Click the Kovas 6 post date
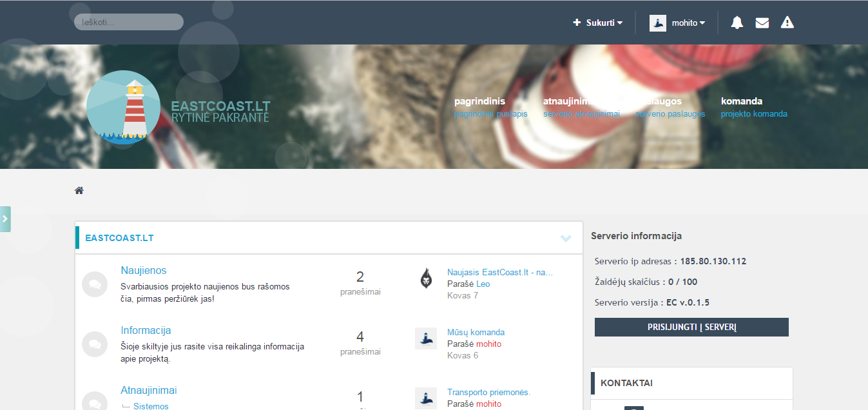The width and height of the screenshot is (868, 410). click(463, 356)
